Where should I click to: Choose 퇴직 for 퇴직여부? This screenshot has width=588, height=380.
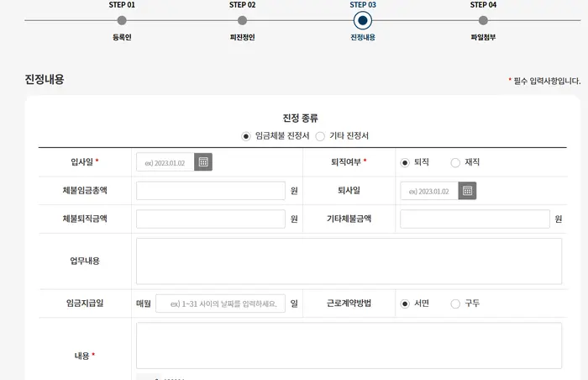(x=405, y=162)
